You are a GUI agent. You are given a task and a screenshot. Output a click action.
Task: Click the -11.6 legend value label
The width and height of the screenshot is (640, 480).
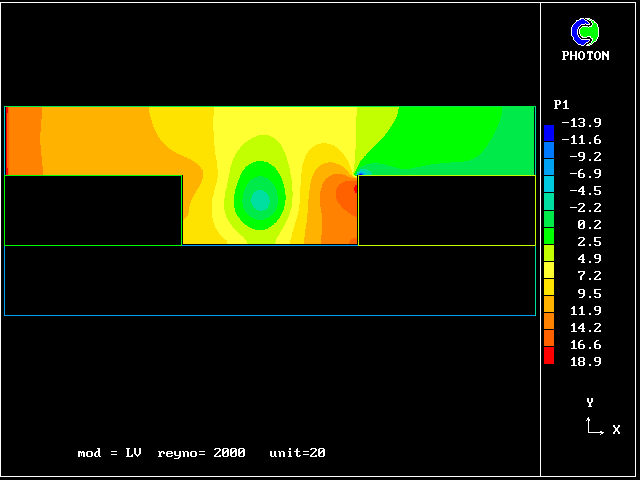(x=580, y=140)
